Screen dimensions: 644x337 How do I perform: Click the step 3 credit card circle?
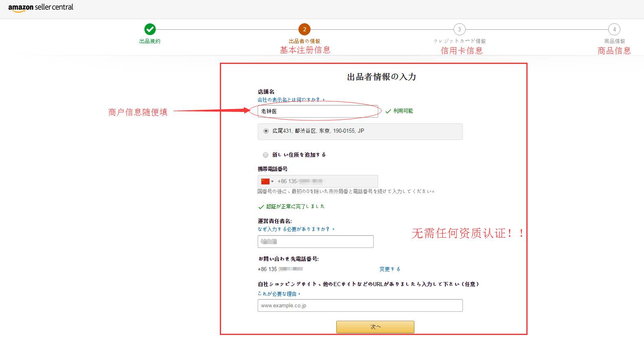tap(459, 29)
